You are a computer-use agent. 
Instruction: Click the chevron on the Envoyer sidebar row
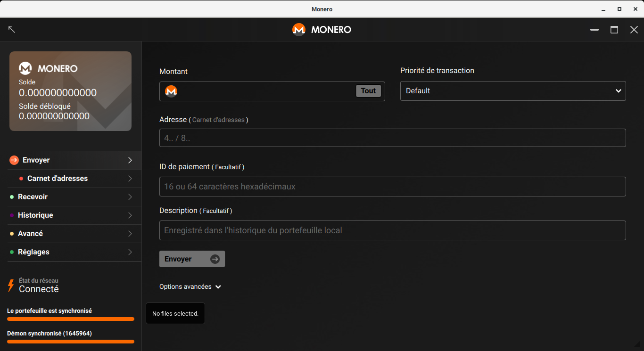tap(130, 160)
